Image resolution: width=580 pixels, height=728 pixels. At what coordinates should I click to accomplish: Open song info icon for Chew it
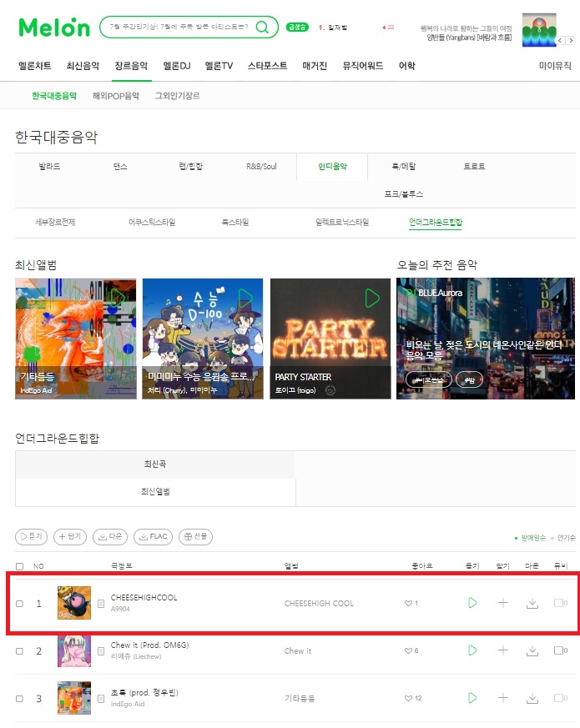[101, 651]
